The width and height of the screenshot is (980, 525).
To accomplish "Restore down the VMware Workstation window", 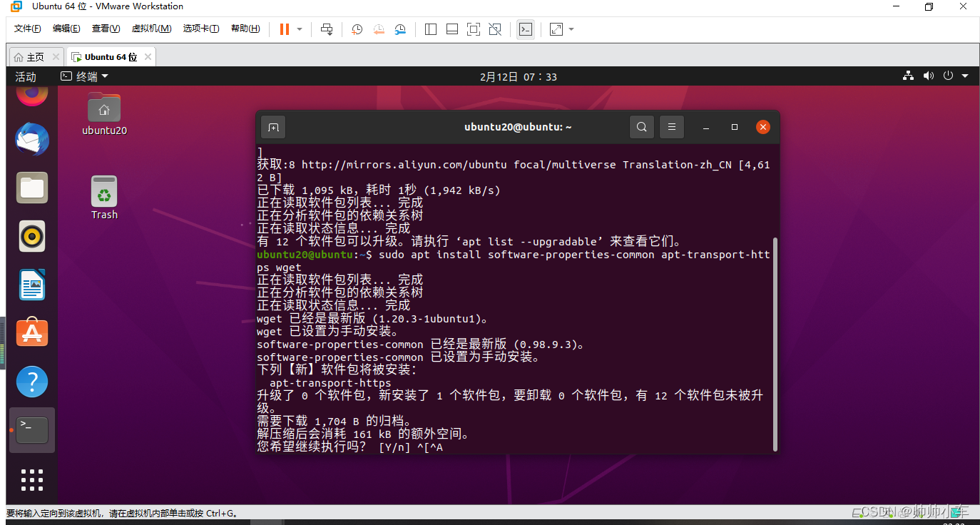I will pyautogui.click(x=928, y=7).
